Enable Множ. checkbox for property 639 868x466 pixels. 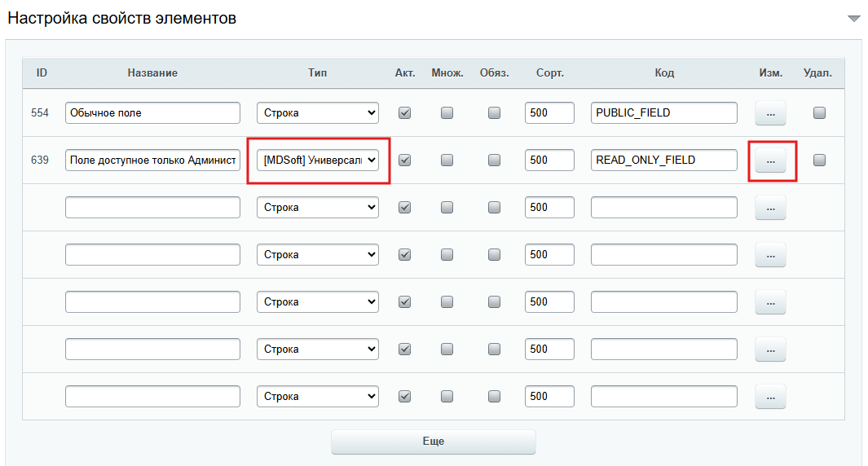point(447,160)
